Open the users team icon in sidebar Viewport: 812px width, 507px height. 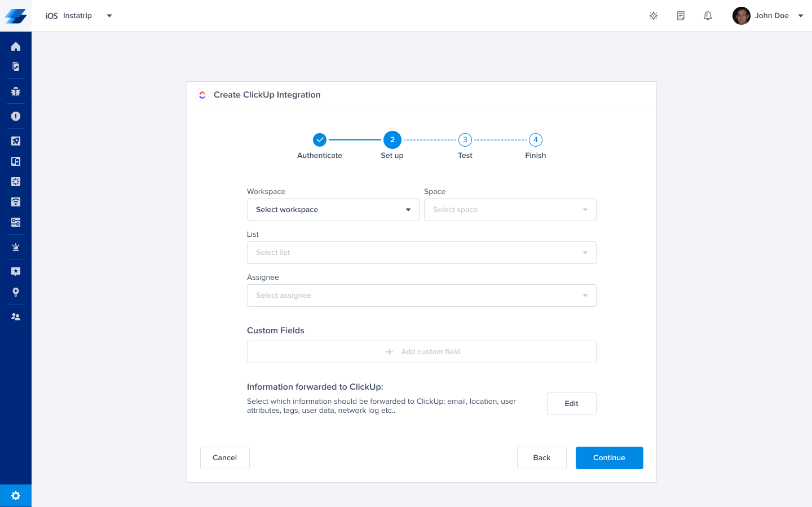16,317
